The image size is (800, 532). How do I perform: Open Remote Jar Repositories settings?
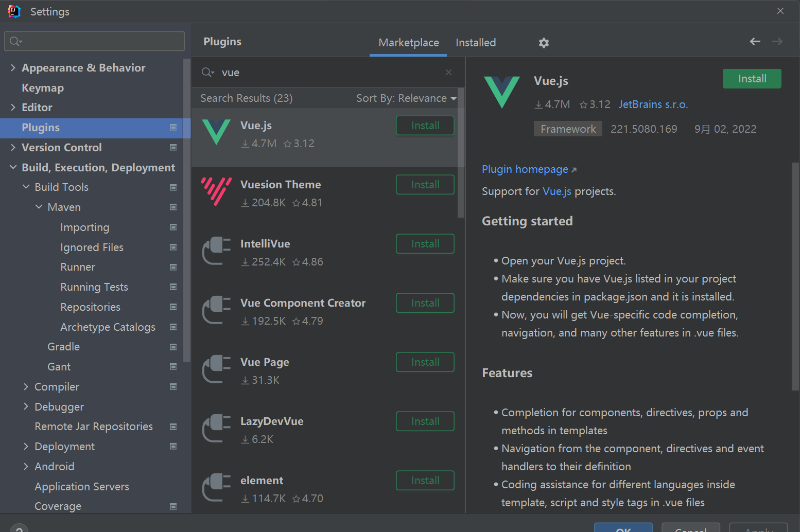pos(94,427)
